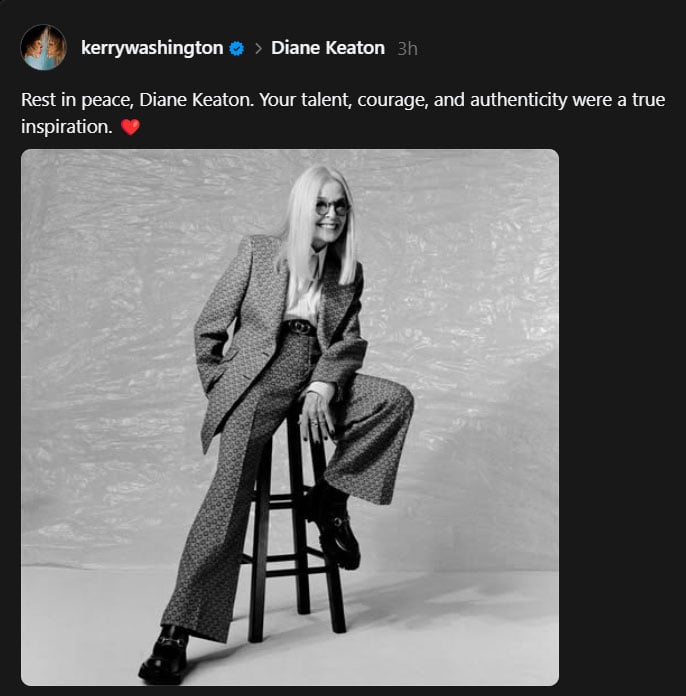Click the woman's glasses in the photo
Viewport: 686px width, 696px height.
click(332, 206)
